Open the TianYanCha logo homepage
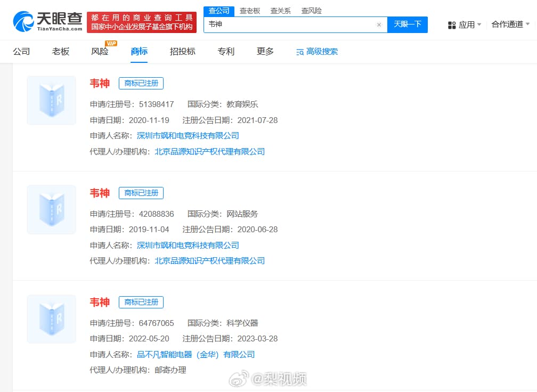 pyautogui.click(x=47, y=21)
